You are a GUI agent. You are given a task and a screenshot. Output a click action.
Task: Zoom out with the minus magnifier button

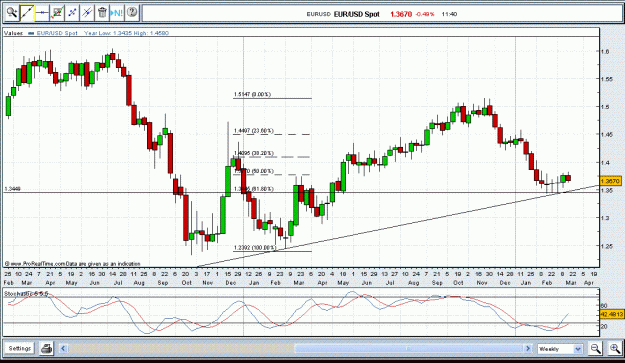pyautogui.click(x=596, y=349)
